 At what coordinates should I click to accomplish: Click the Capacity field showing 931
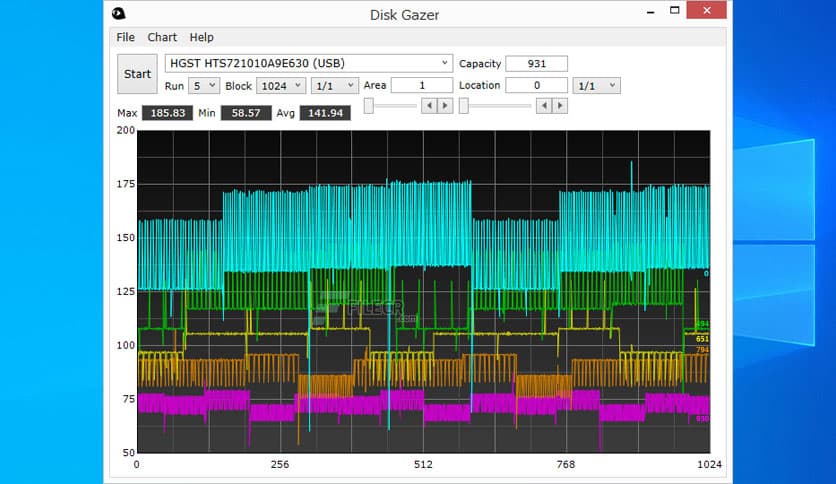click(x=536, y=63)
